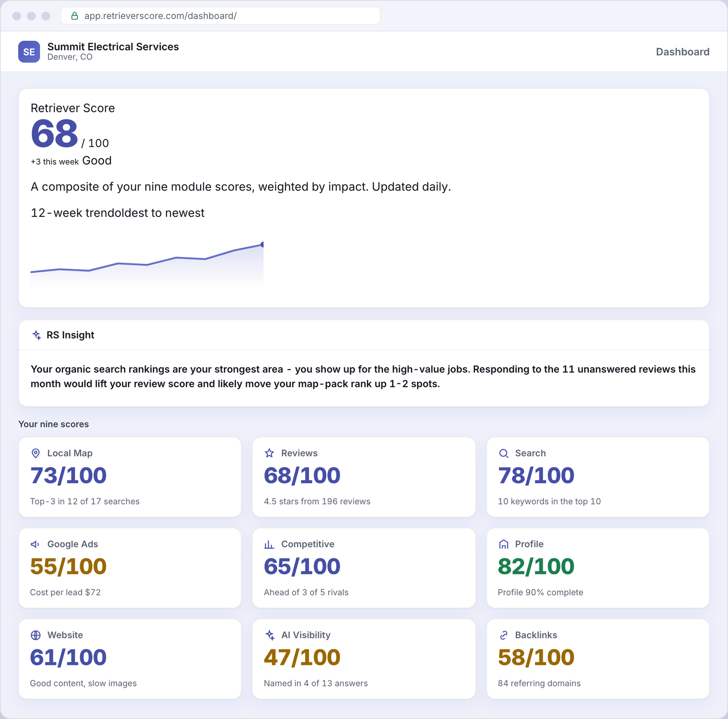Click the RS Insight sparkle icon
The width and height of the screenshot is (728, 719).
(37, 335)
